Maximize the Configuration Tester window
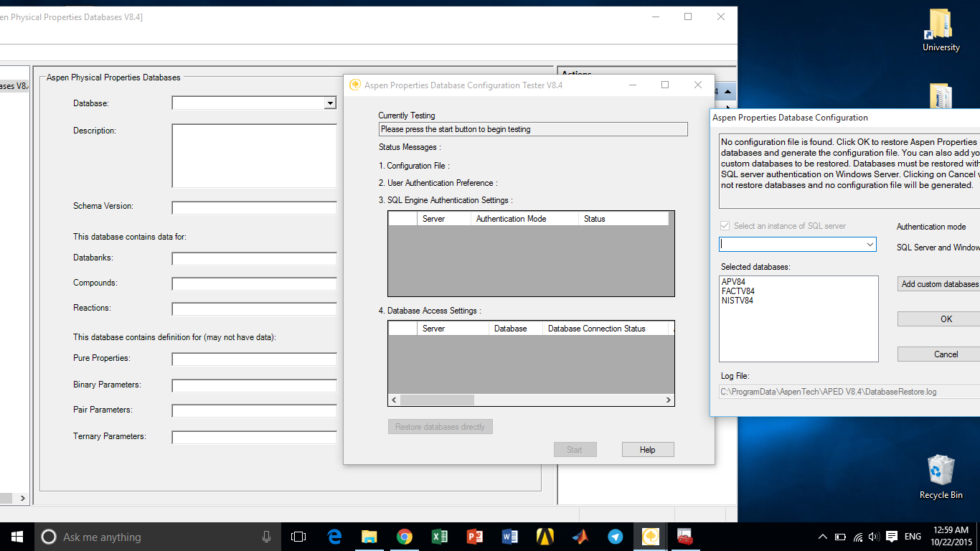 [665, 85]
